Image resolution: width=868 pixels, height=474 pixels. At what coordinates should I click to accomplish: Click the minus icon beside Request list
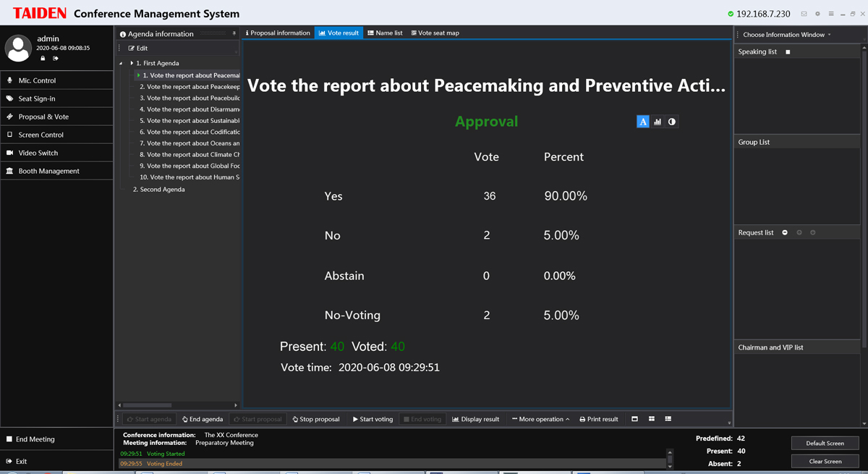(x=786, y=232)
